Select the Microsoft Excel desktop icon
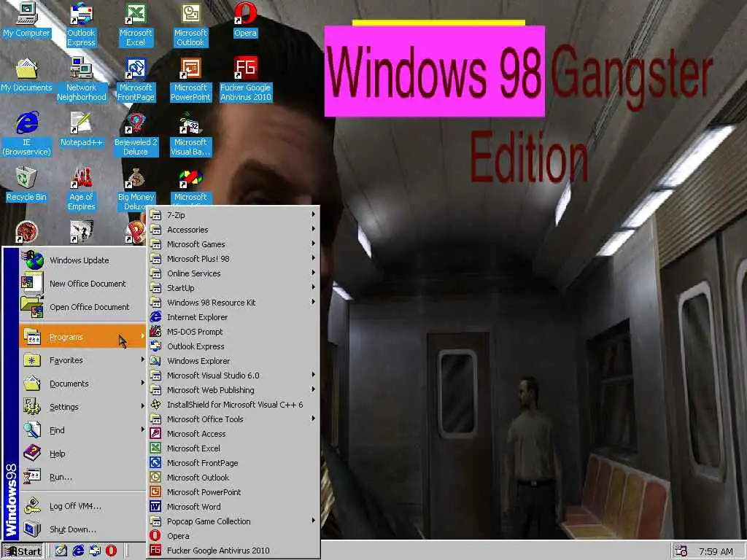This screenshot has height=560, width=747. 136,24
